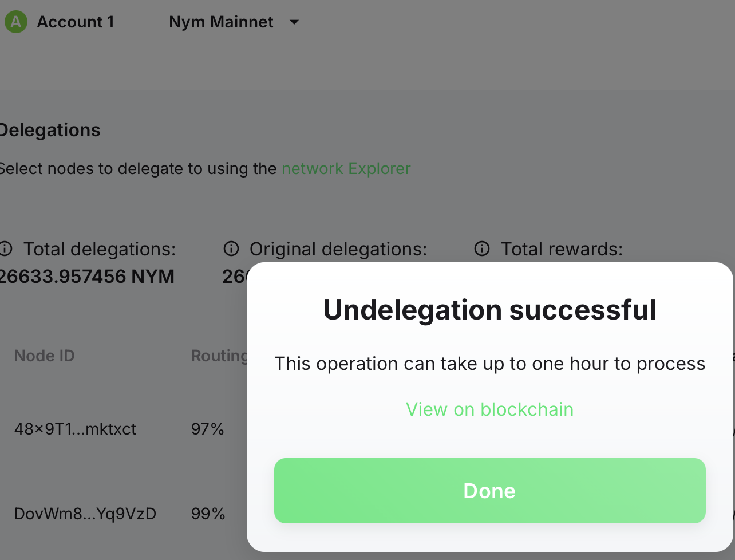Click the Delegations page heading
This screenshot has height=560, width=735.
pyautogui.click(x=50, y=130)
